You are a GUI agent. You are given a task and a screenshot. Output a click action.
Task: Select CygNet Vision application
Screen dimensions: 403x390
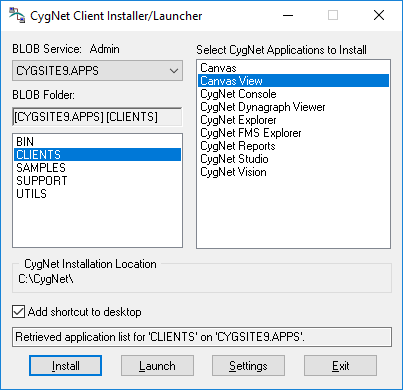(293, 172)
